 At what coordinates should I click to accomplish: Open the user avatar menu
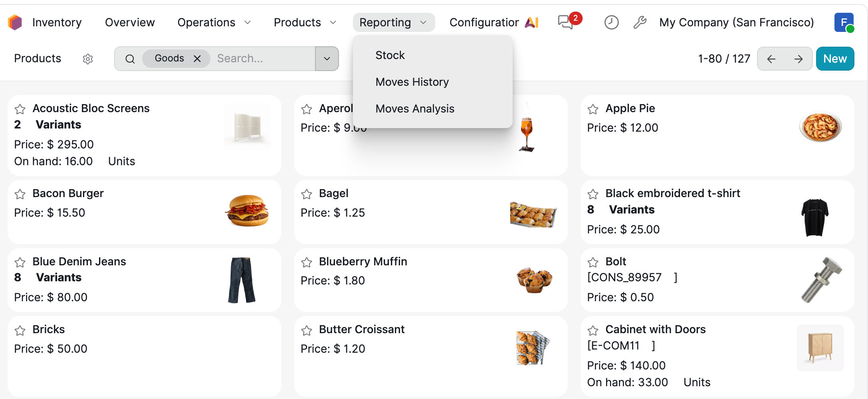(844, 22)
